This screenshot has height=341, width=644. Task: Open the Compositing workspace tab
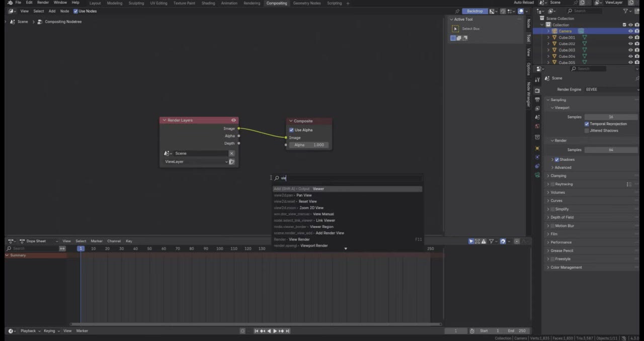[277, 3]
